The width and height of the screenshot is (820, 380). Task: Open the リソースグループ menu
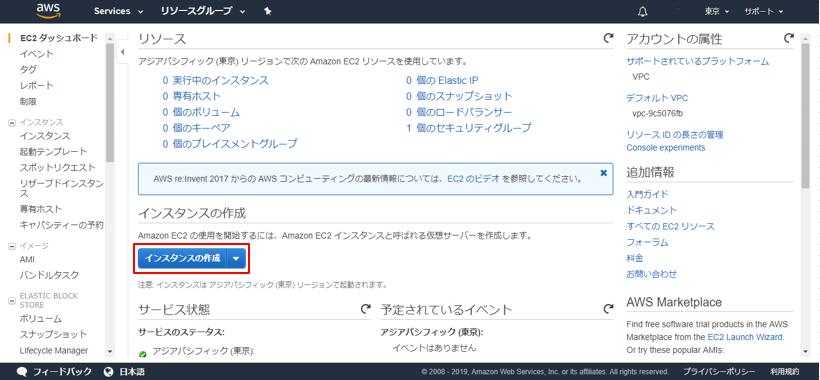tap(203, 11)
